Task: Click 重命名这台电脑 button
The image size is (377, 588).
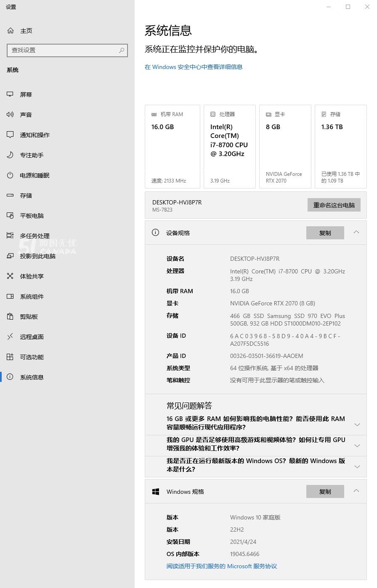Action: click(334, 205)
